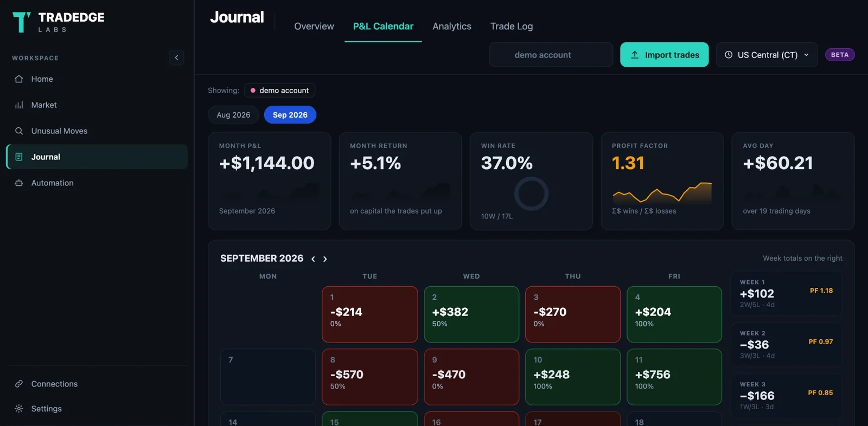Screen dimensions: 868x426
Task: Open the September 11 day cell +$756
Action: 674,377
